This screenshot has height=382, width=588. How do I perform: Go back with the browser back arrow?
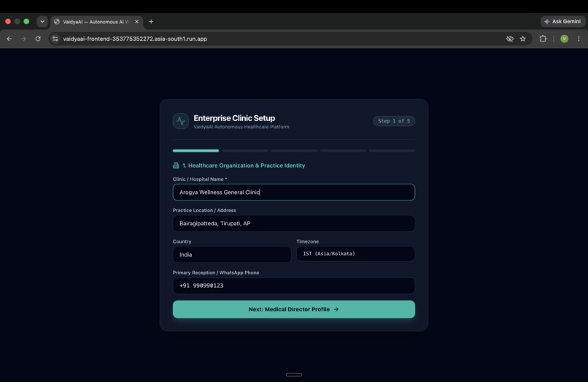[x=9, y=39]
